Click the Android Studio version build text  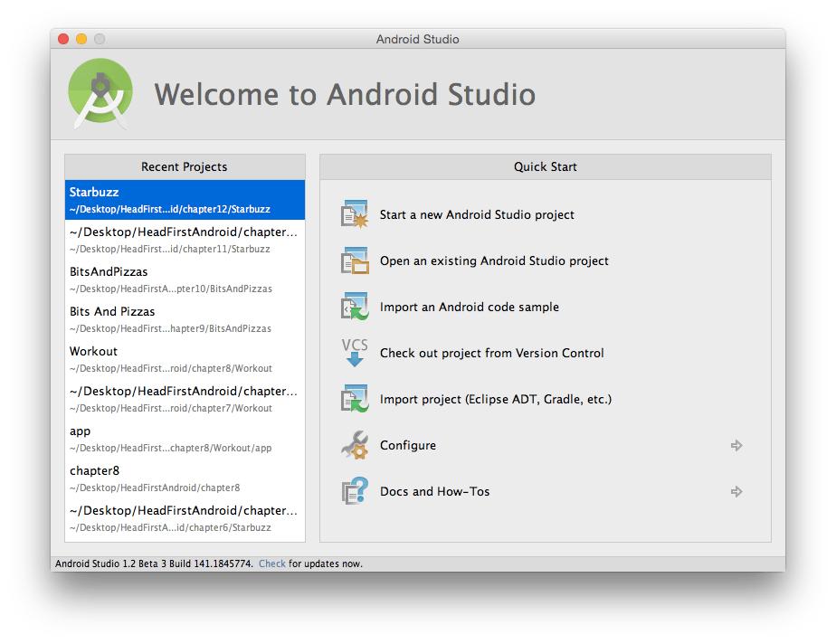pos(154,563)
